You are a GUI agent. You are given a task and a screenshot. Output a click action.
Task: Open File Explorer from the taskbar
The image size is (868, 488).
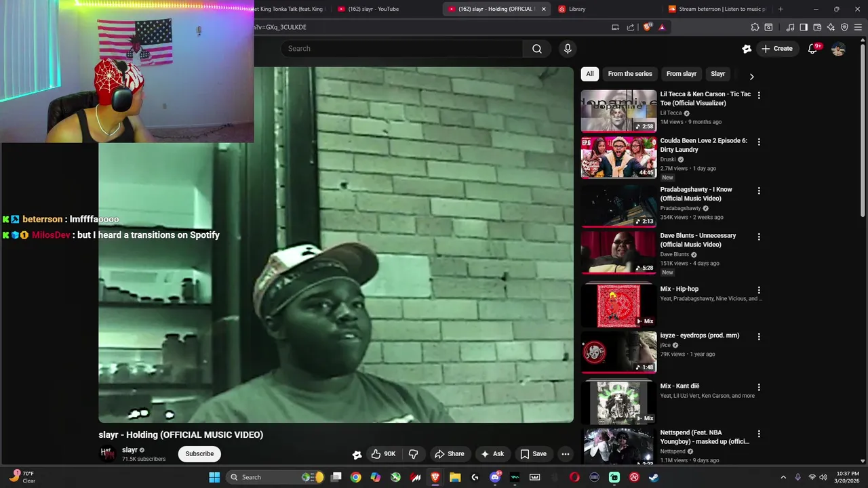click(x=455, y=477)
